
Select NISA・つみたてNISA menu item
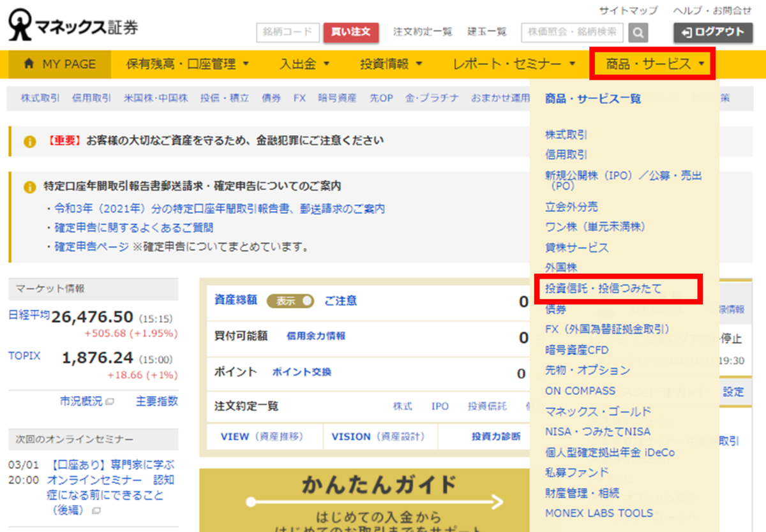pyautogui.click(x=597, y=432)
